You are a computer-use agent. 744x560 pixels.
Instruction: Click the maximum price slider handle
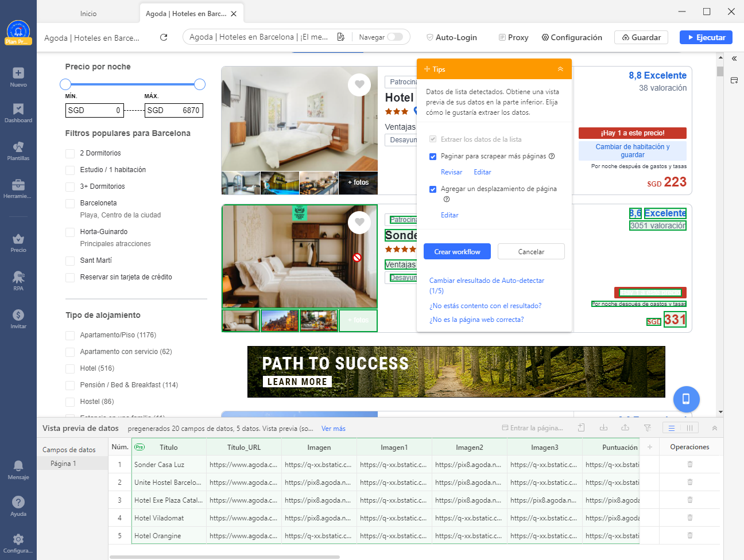click(200, 84)
